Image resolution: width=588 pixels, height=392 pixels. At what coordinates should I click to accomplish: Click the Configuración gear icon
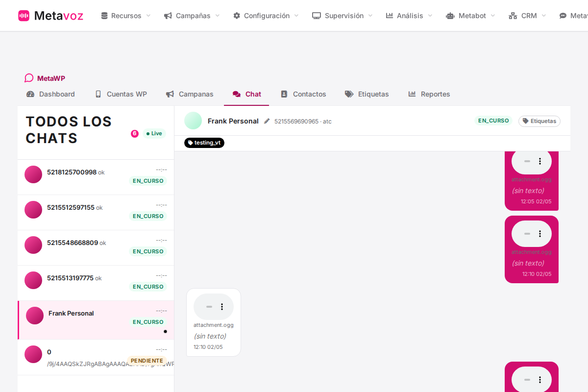point(237,16)
